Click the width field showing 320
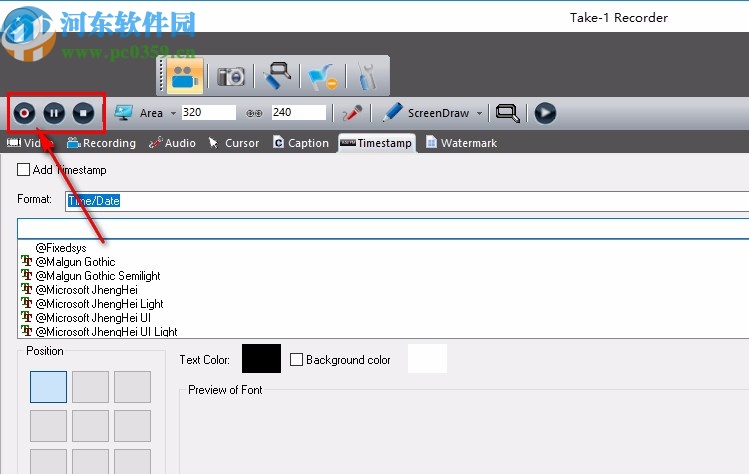 click(x=209, y=113)
